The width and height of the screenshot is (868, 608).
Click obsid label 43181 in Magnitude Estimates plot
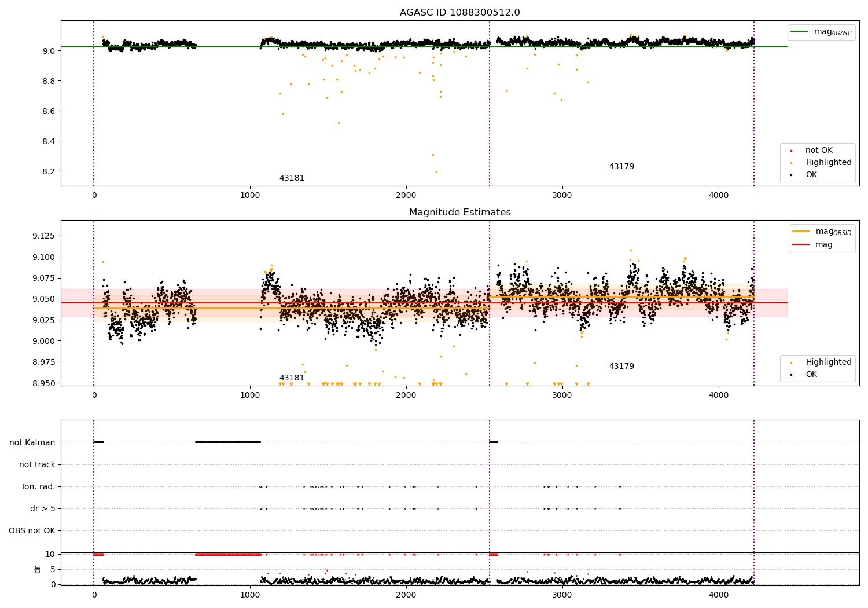coord(292,378)
